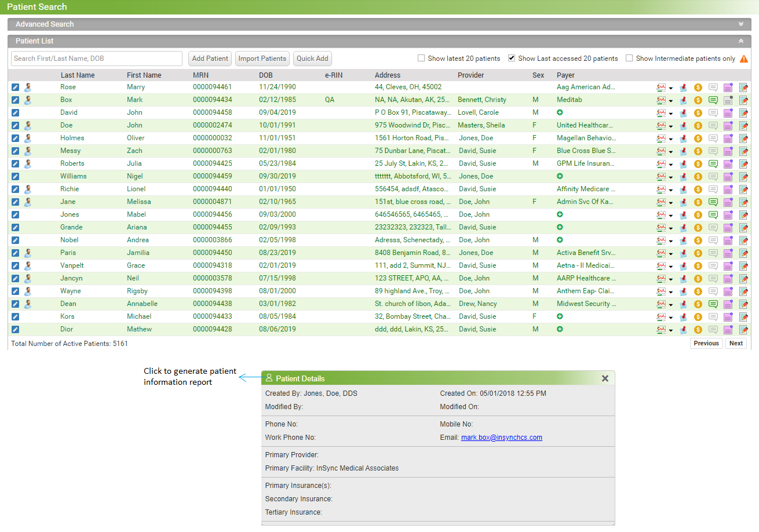The image size is (759, 532).
Task: Enable Show latest 20 patients
Action: [x=421, y=58]
